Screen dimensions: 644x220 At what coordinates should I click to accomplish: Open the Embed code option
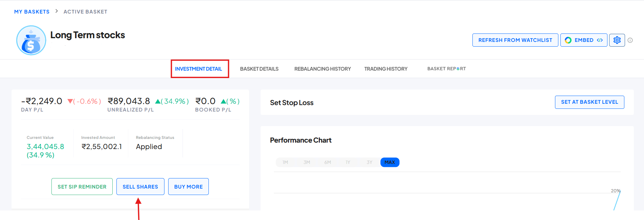[584, 40]
